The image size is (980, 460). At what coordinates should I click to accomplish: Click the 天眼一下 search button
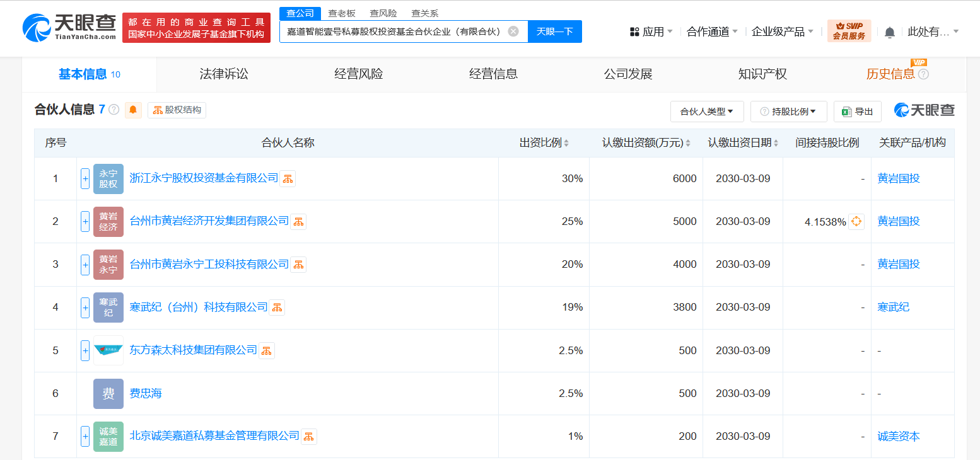tap(554, 32)
